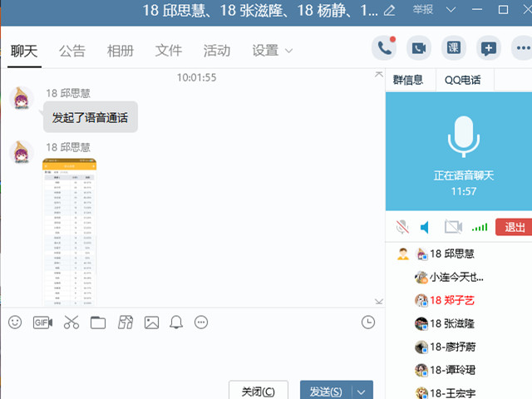Screen dimensions: 532x399
Task: Turn on camera in voice chat panel
Action: tap(454, 227)
